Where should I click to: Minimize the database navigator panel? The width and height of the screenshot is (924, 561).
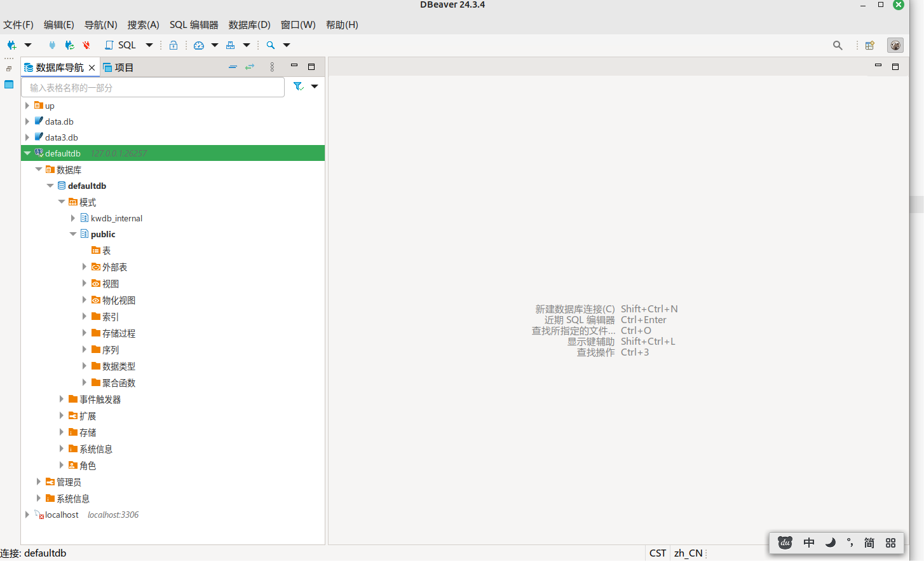(x=294, y=66)
